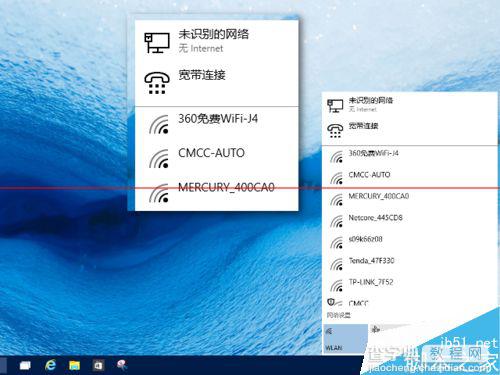The height and width of the screenshot is (375, 500).
Task: Select the shielded CMCC network at list bottom
Action: (410, 303)
